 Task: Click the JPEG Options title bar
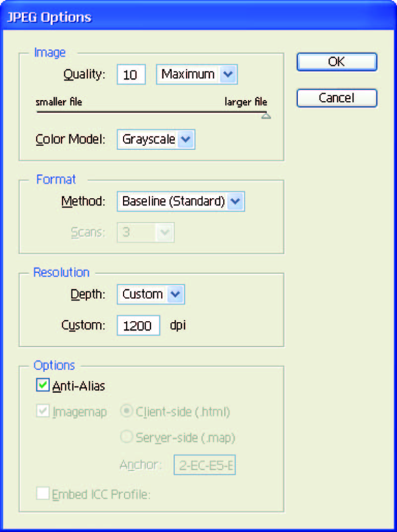click(198, 17)
